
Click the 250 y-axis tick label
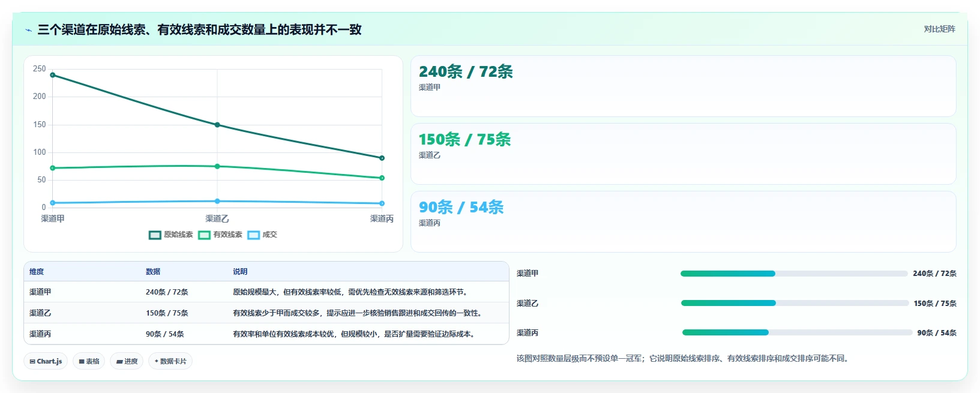(40, 69)
